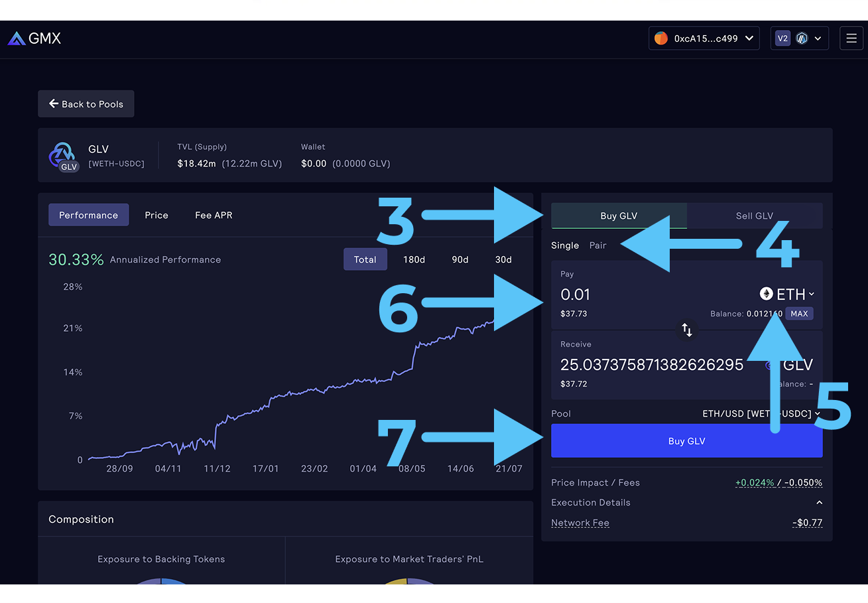Select Single deposit mode
The width and height of the screenshot is (868, 603).
(565, 245)
